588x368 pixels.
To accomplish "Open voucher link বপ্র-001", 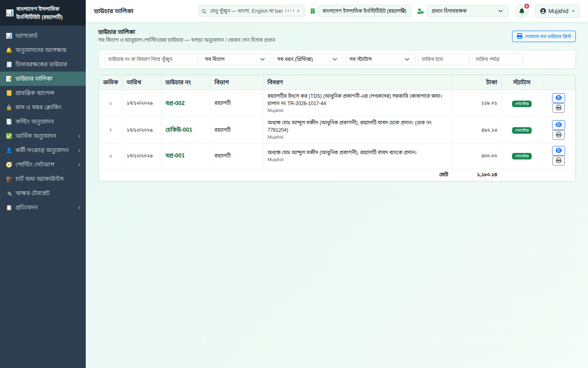I will (175, 155).
